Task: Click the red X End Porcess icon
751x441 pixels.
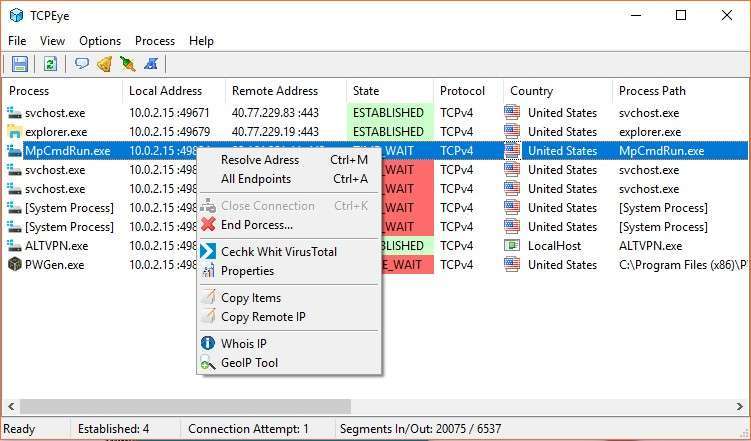Action: 208,224
